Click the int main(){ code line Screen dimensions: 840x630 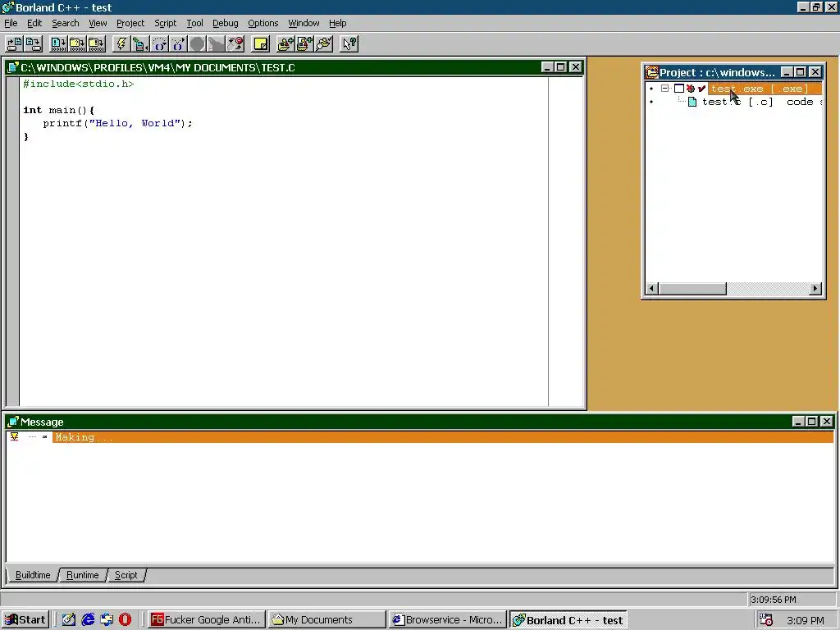pyautogui.click(x=59, y=110)
